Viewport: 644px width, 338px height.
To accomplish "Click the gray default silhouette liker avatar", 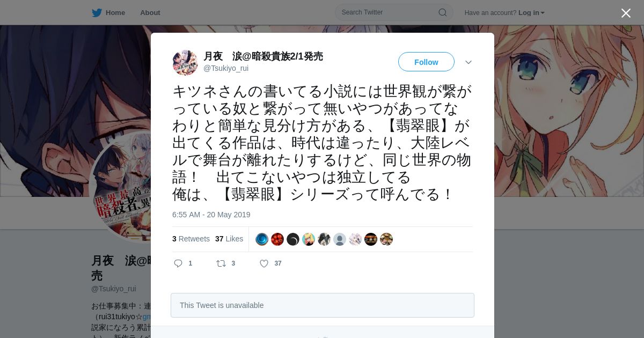I will click(x=340, y=239).
